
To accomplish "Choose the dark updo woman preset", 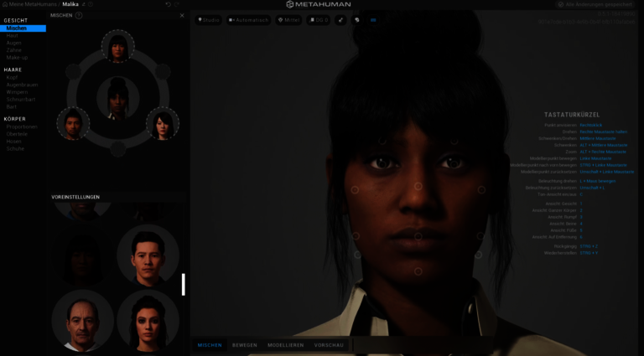I will (x=148, y=321).
